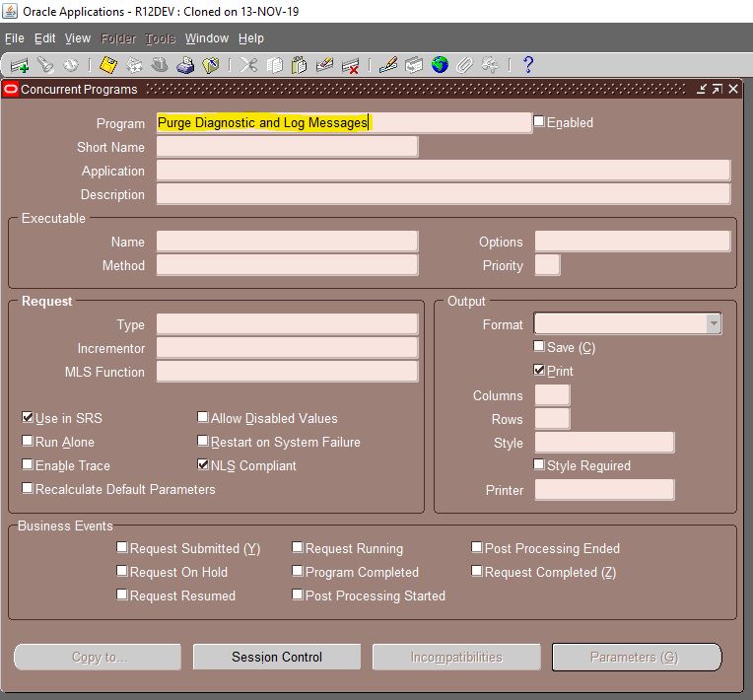753x700 pixels.
Task: Open the View menu
Action: click(77, 37)
